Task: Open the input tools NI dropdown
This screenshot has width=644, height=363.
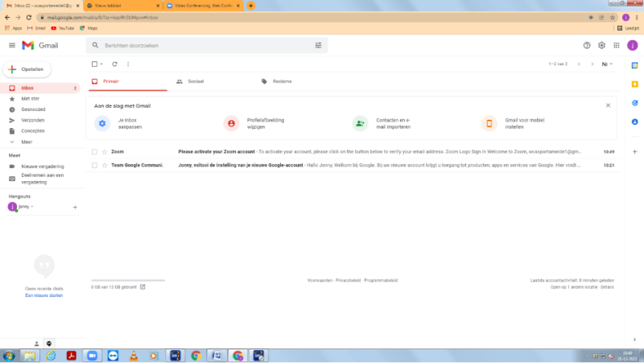Action: [607, 64]
